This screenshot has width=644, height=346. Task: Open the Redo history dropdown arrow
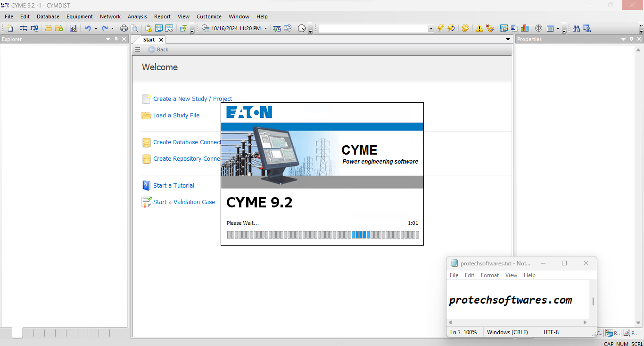pyautogui.click(x=112, y=28)
